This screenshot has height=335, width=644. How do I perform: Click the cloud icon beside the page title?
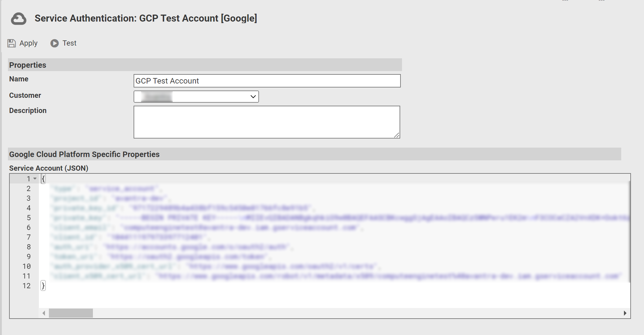click(x=19, y=19)
